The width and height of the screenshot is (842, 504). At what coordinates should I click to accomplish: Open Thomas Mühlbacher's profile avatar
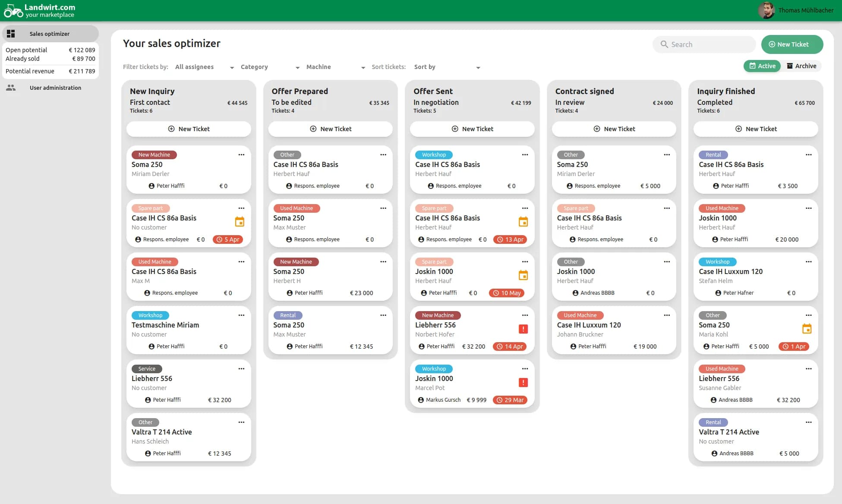pos(766,10)
